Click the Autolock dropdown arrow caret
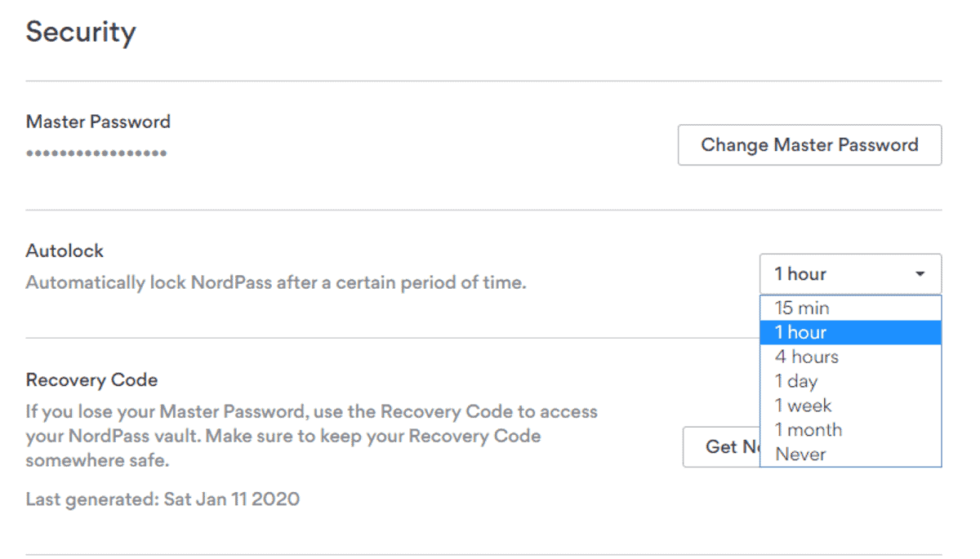 point(920,274)
